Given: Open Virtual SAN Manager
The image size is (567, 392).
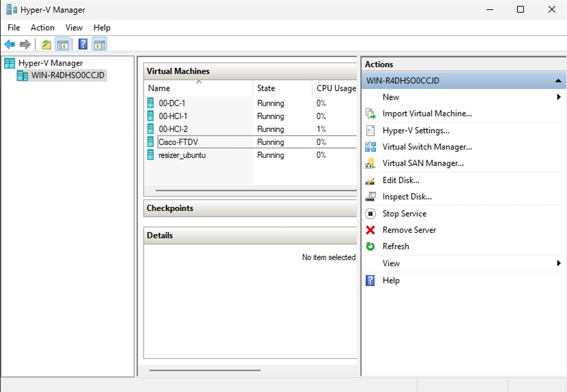Looking at the screenshot, I should coord(423,163).
